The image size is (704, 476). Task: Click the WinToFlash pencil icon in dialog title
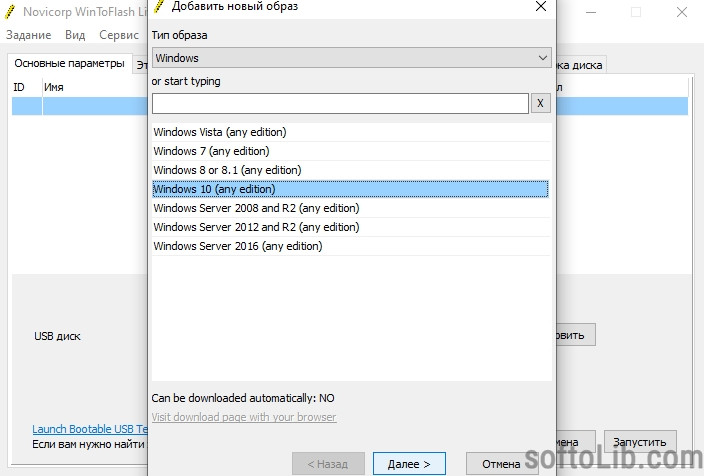click(159, 6)
